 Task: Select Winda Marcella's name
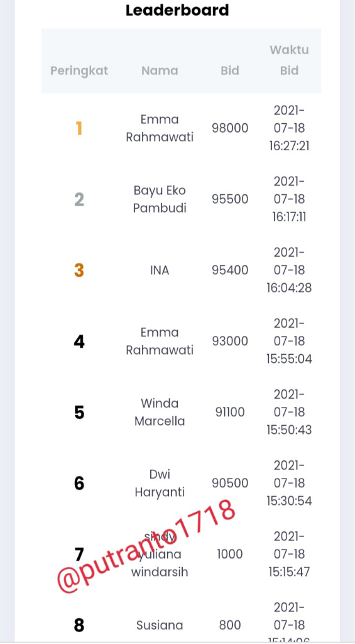pyautogui.click(x=160, y=413)
